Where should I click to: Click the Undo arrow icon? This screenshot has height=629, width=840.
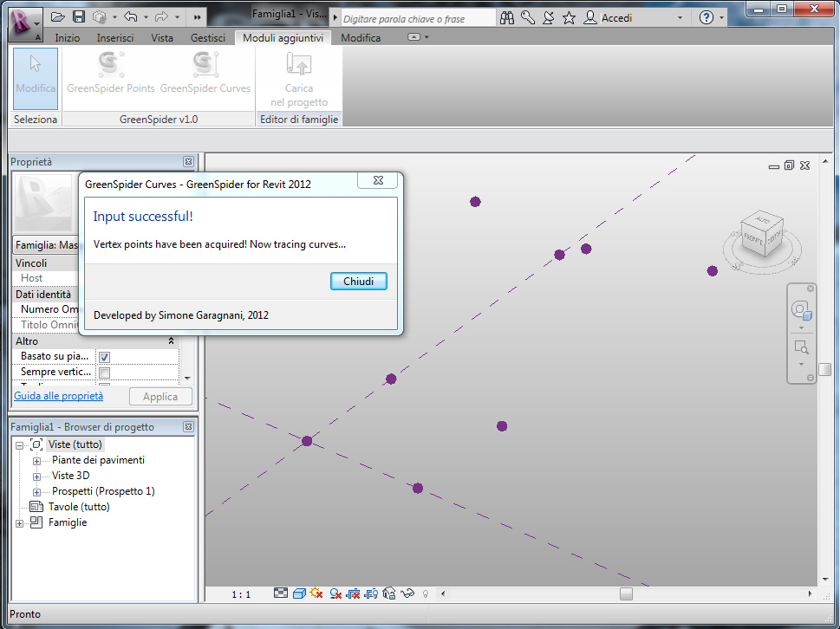tap(131, 17)
